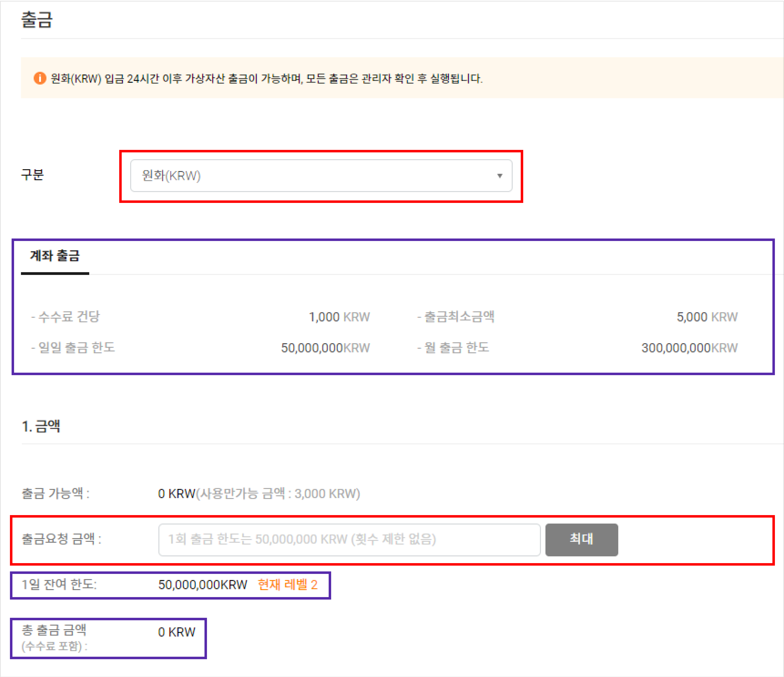
Task: Click the 1. 금액 section heading
Action: 41,426
